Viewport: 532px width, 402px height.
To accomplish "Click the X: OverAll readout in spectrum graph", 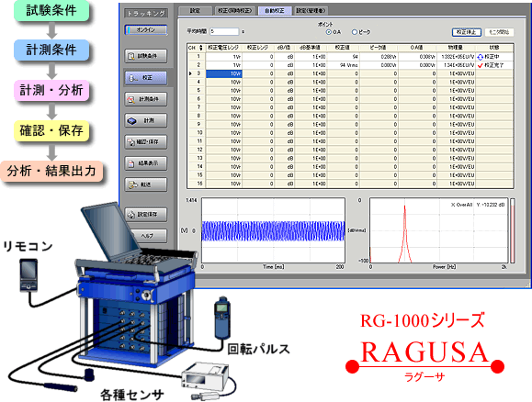I will click(x=461, y=205).
